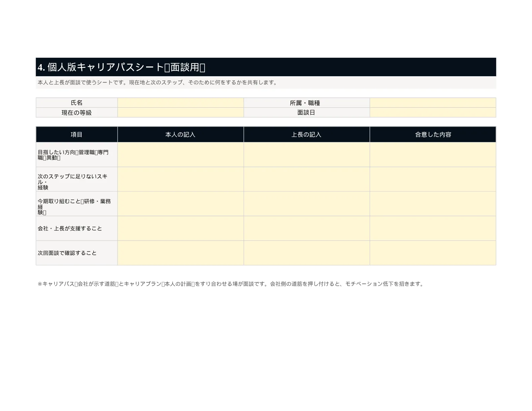Click 合意した内容 cell in 次のステップに足りないスキル row

433,179
